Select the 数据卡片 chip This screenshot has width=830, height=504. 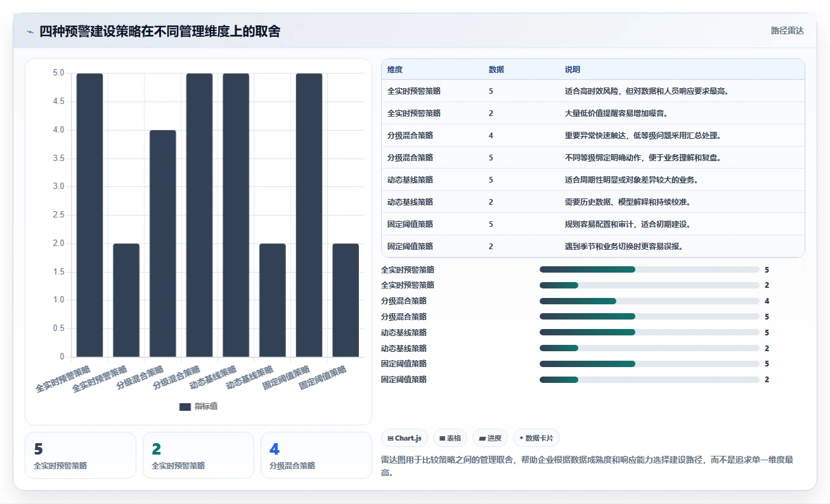pos(536,438)
